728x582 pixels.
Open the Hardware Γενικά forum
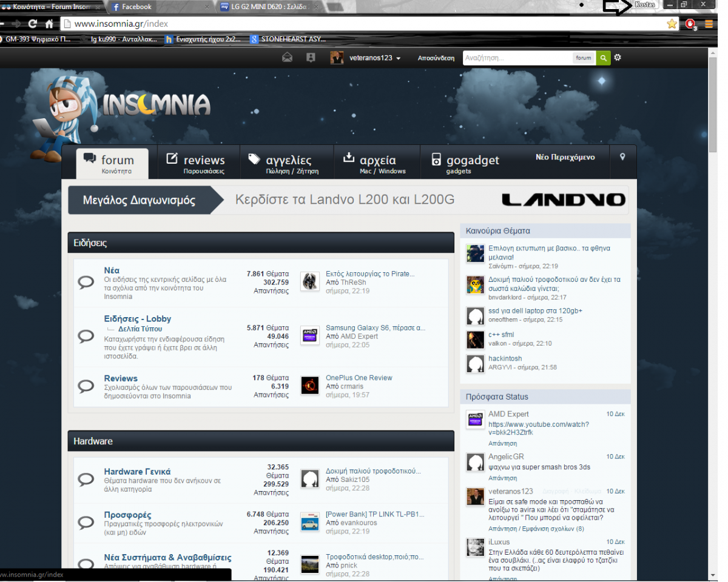[x=137, y=472]
